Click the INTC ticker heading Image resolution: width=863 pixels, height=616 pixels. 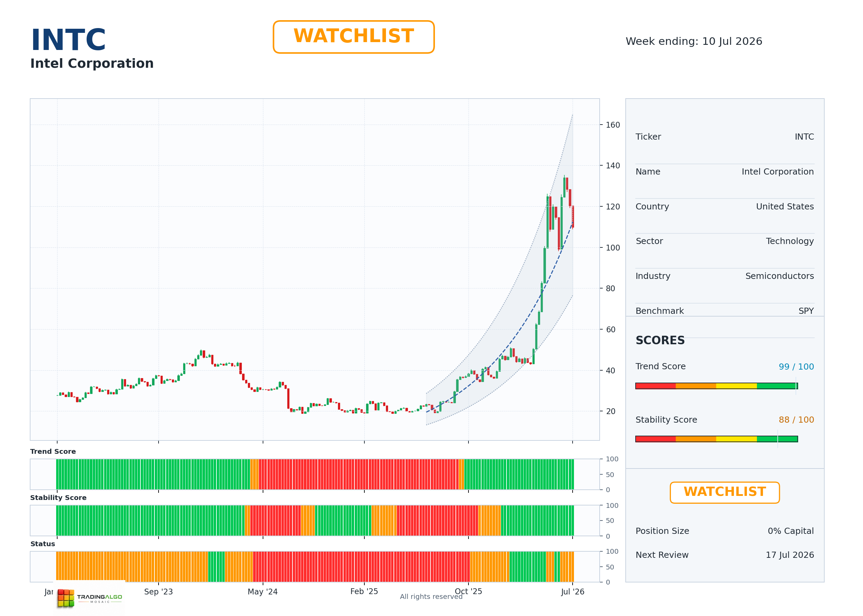click(68, 40)
